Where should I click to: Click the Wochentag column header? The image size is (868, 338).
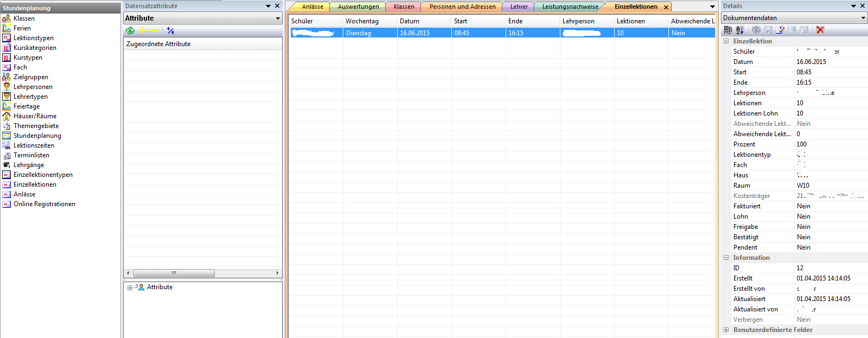tap(362, 21)
